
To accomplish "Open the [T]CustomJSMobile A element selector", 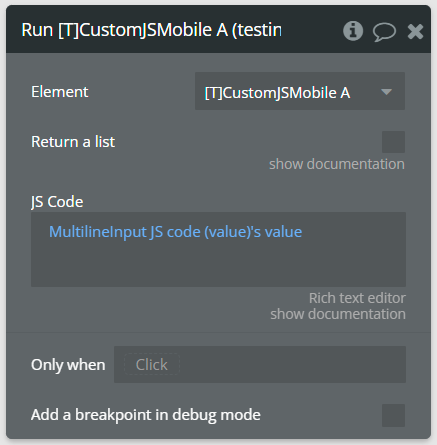I will [300, 91].
